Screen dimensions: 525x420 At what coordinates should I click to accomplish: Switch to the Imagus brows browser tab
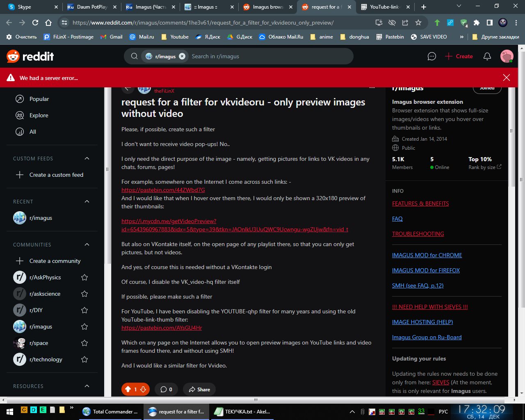268,7
